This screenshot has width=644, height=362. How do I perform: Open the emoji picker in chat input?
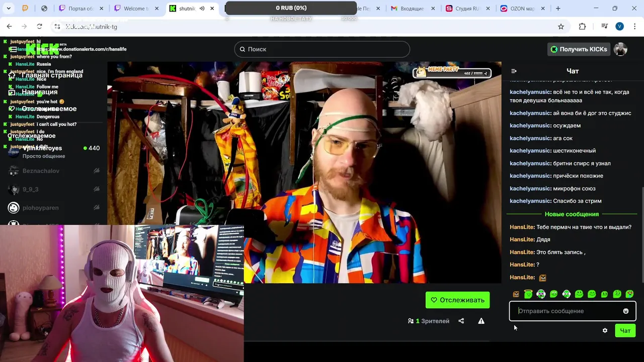pos(626,311)
